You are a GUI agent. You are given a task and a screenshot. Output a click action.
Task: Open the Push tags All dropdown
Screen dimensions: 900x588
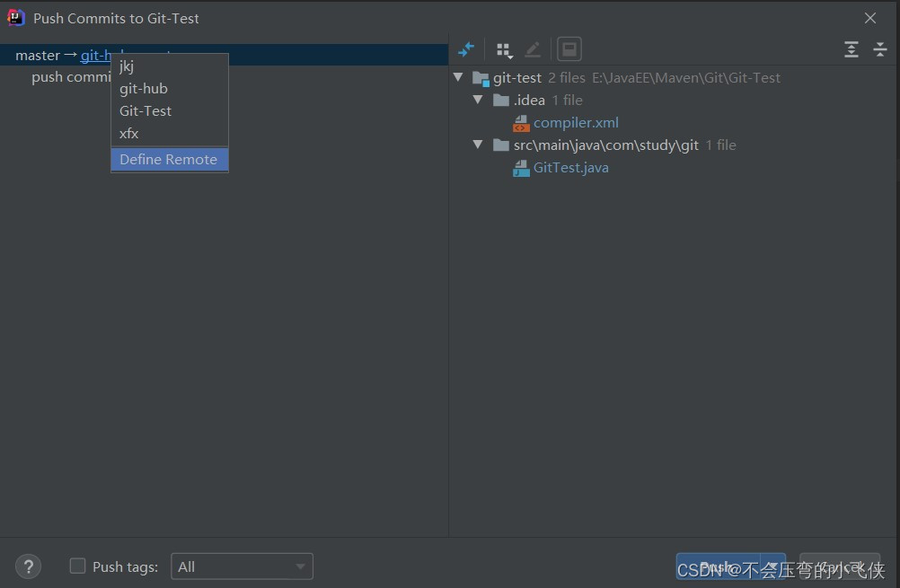(x=242, y=566)
